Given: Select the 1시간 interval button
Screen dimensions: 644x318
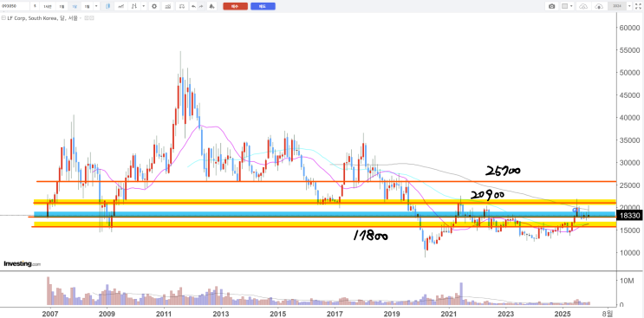Looking at the screenshot, I should click(x=48, y=6).
